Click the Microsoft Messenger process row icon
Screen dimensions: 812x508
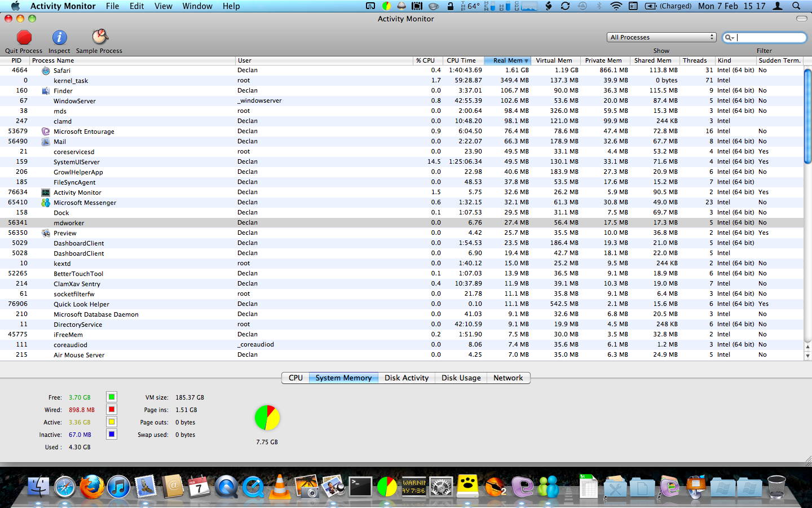pyautogui.click(x=46, y=203)
